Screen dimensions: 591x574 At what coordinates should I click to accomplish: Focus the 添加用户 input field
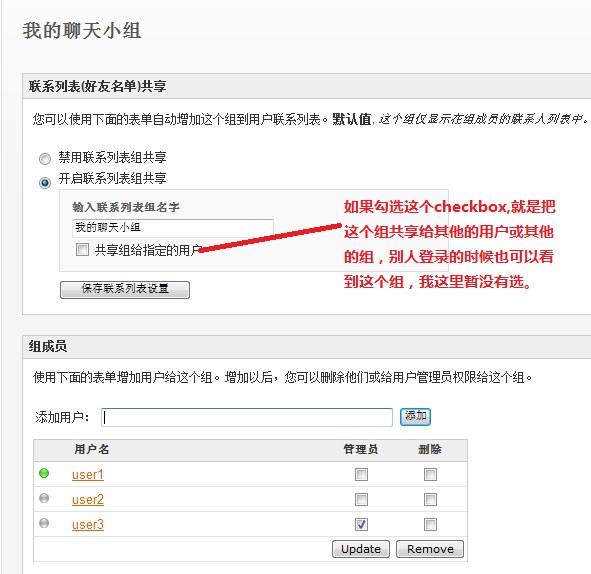(x=247, y=417)
